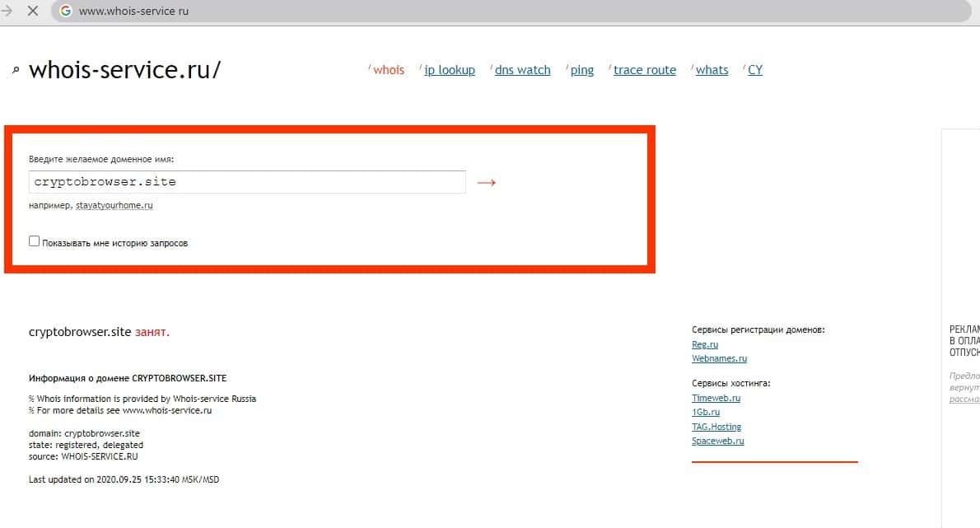Click the 'Сервисы регистрации доменов:' heading
The width and height of the screenshot is (980, 528).
pyautogui.click(x=758, y=329)
